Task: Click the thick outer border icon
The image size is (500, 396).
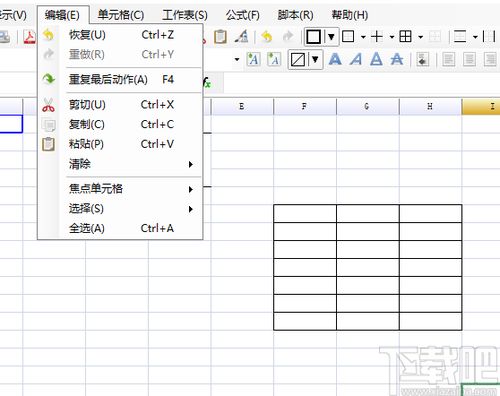Action: point(314,37)
